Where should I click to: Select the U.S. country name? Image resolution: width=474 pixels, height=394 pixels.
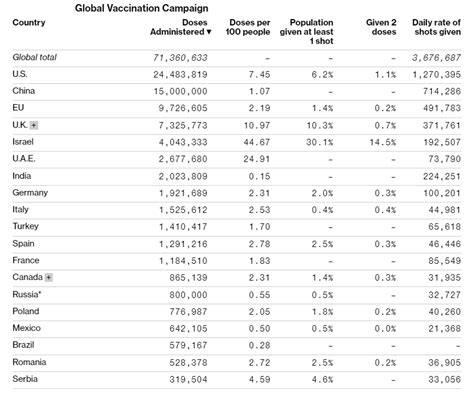point(20,74)
